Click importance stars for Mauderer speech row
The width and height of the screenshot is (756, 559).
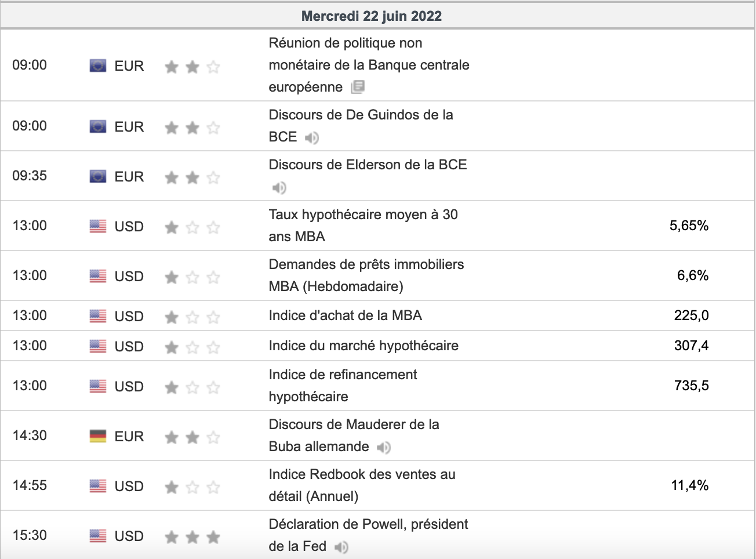[192, 437]
